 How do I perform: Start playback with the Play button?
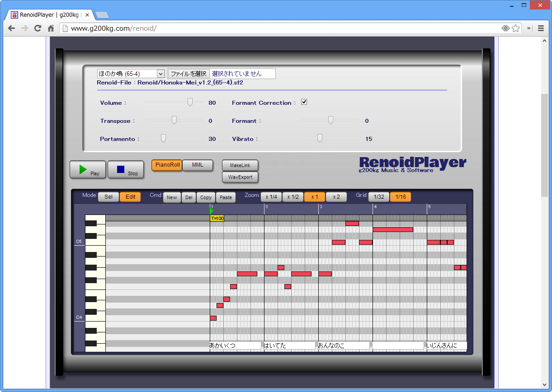click(x=88, y=169)
